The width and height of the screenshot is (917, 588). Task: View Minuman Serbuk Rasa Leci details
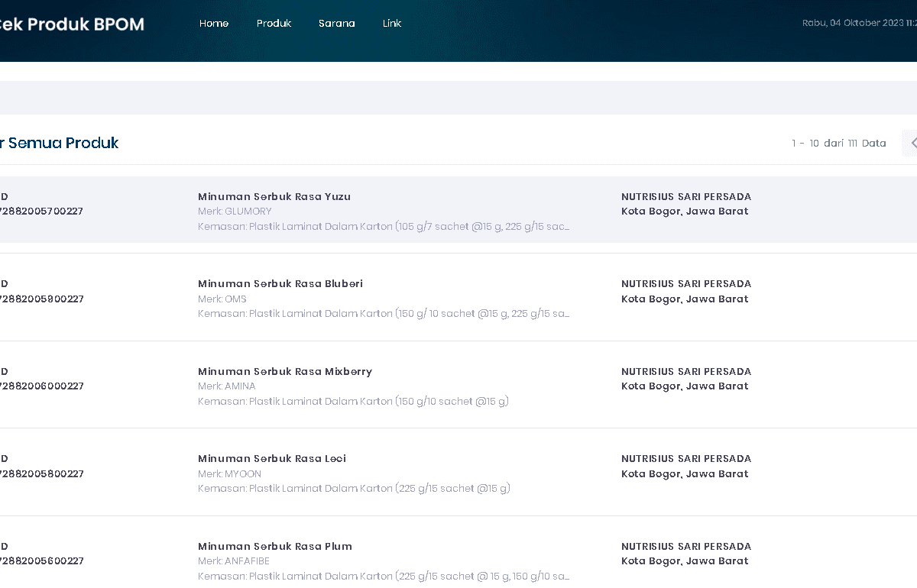click(x=272, y=458)
